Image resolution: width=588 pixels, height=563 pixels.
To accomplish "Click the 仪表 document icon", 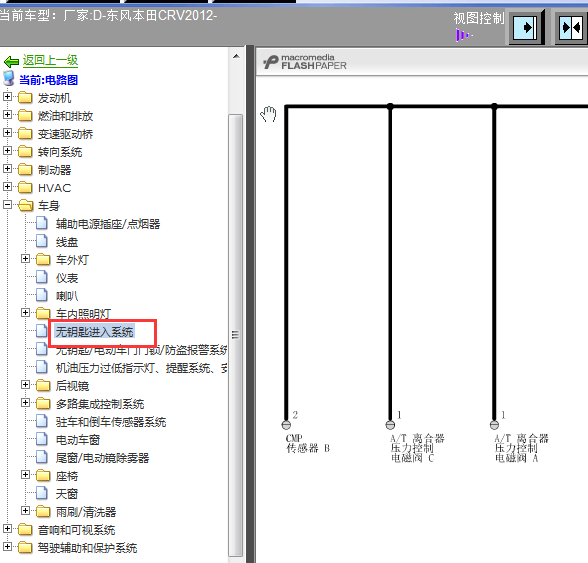I will click(42, 277).
